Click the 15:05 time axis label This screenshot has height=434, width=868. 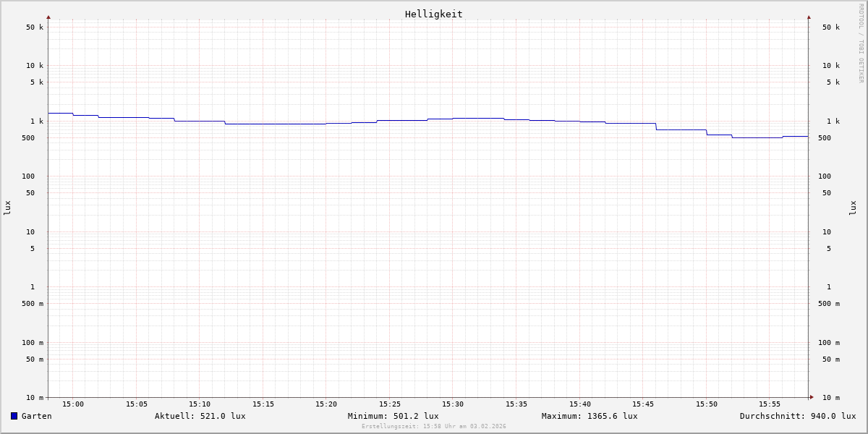coord(137,404)
